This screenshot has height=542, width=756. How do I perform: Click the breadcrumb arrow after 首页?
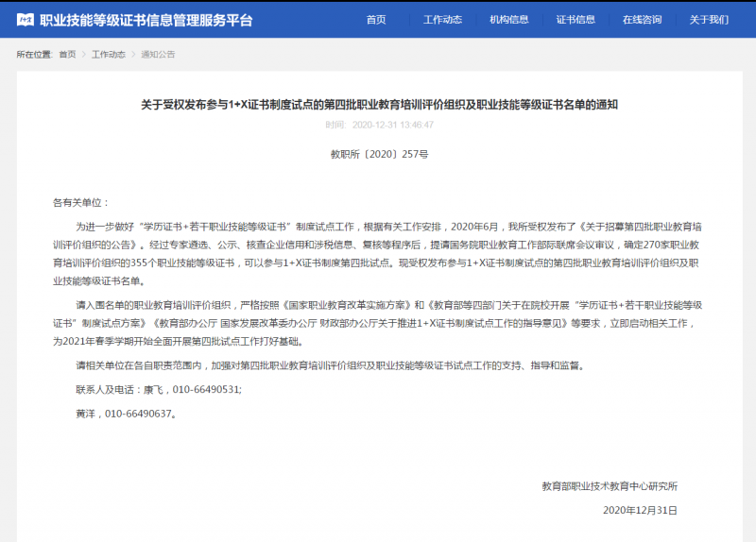[84, 55]
